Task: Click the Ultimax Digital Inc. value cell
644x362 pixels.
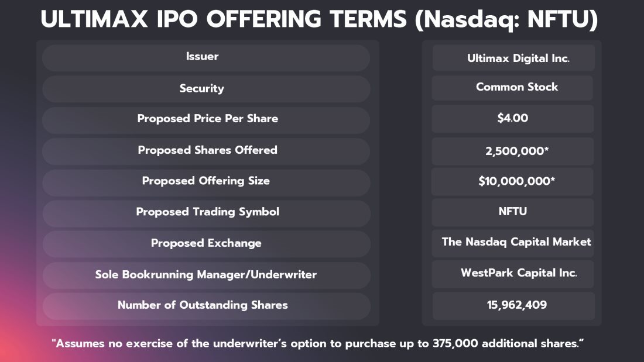Action: (x=513, y=58)
